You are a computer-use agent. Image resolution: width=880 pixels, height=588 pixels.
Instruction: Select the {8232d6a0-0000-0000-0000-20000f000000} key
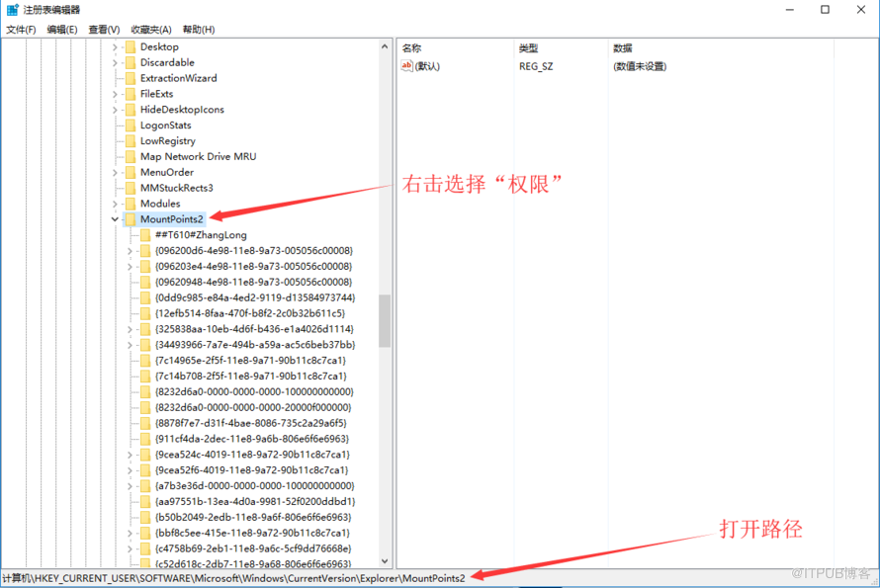[253, 408]
